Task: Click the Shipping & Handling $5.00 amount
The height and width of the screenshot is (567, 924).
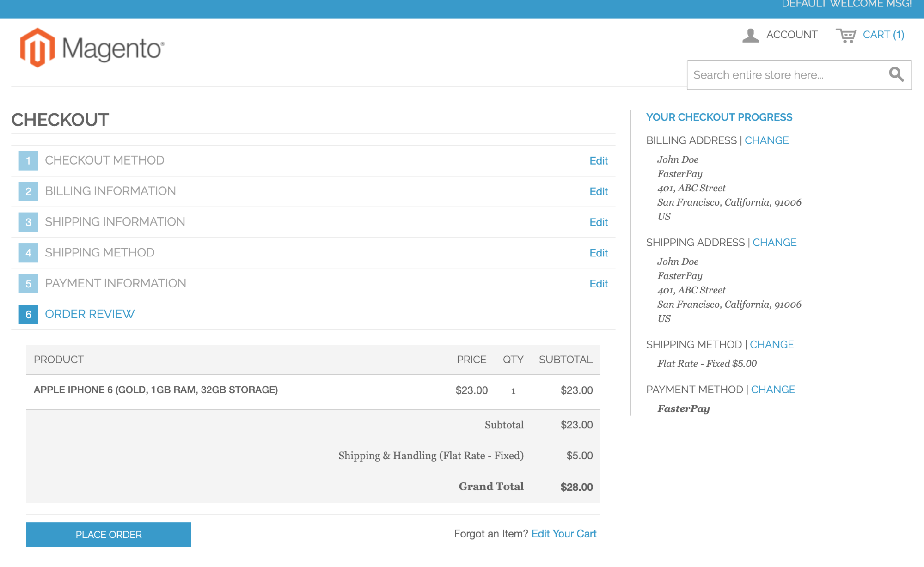Action: coord(580,456)
